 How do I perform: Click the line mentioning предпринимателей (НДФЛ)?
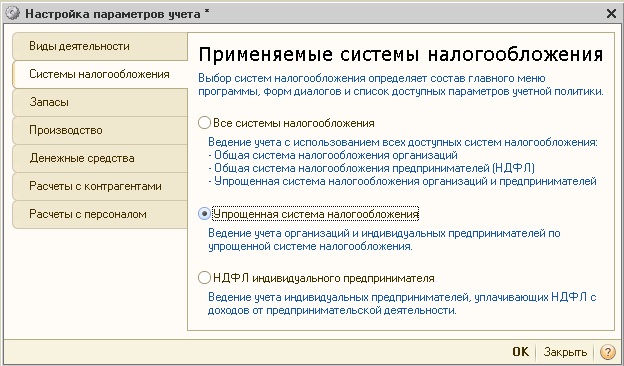point(371,168)
